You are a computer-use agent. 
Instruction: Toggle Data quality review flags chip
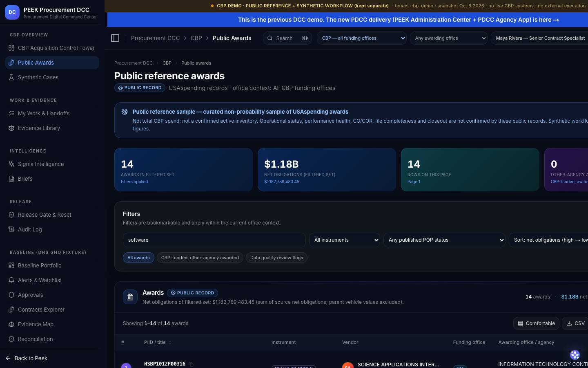(x=276, y=258)
